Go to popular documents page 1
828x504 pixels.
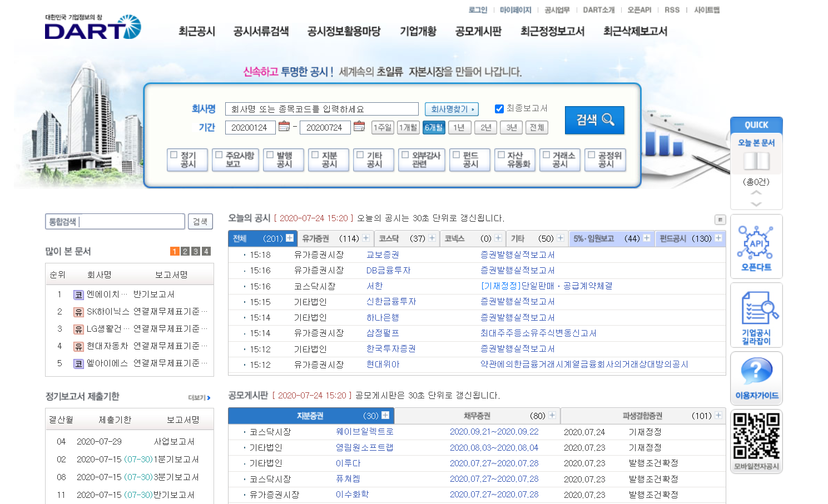175,251
